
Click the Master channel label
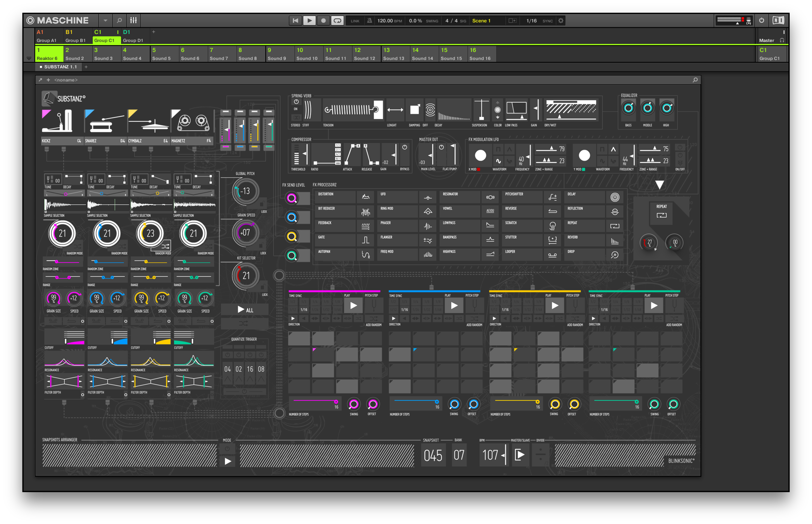(766, 40)
